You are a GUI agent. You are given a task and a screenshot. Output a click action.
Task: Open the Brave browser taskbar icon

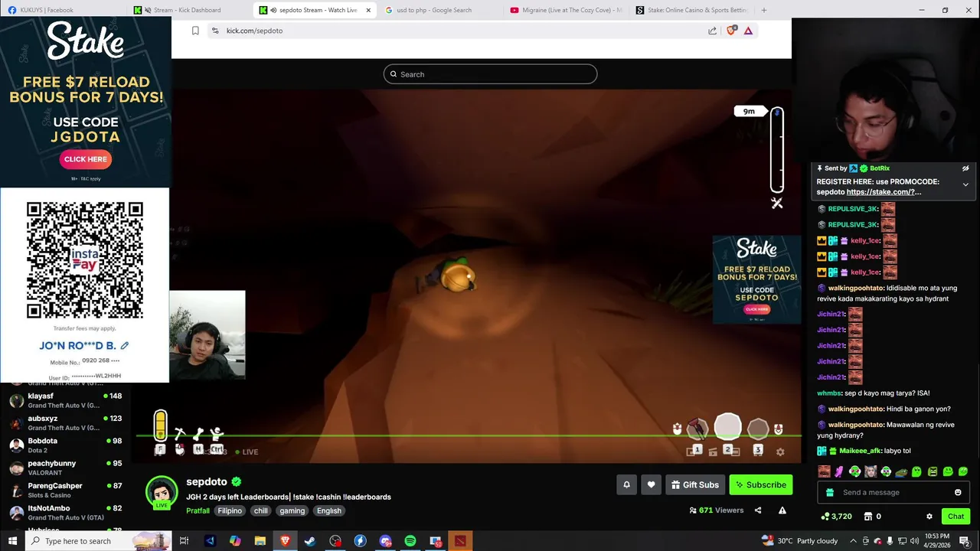[x=285, y=541]
